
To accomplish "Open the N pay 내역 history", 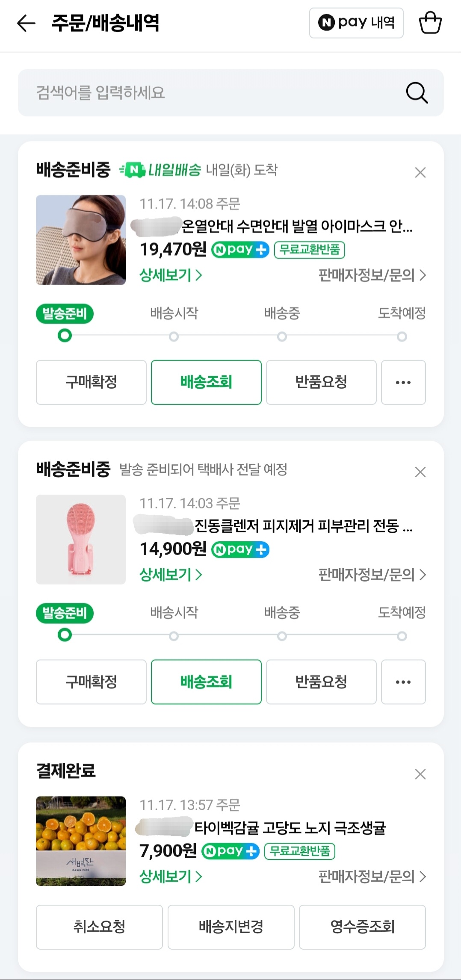I will coord(356,23).
